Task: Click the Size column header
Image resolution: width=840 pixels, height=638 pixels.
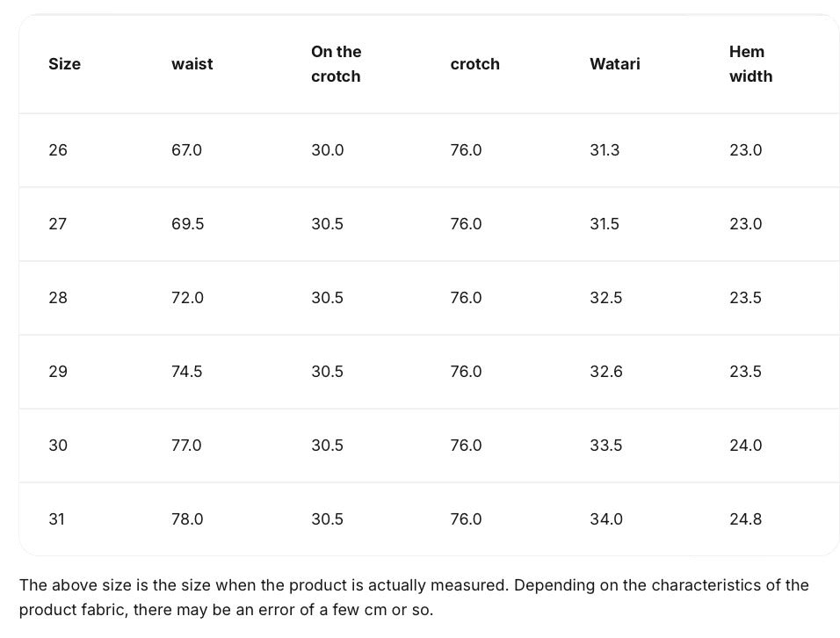Action: point(64,64)
